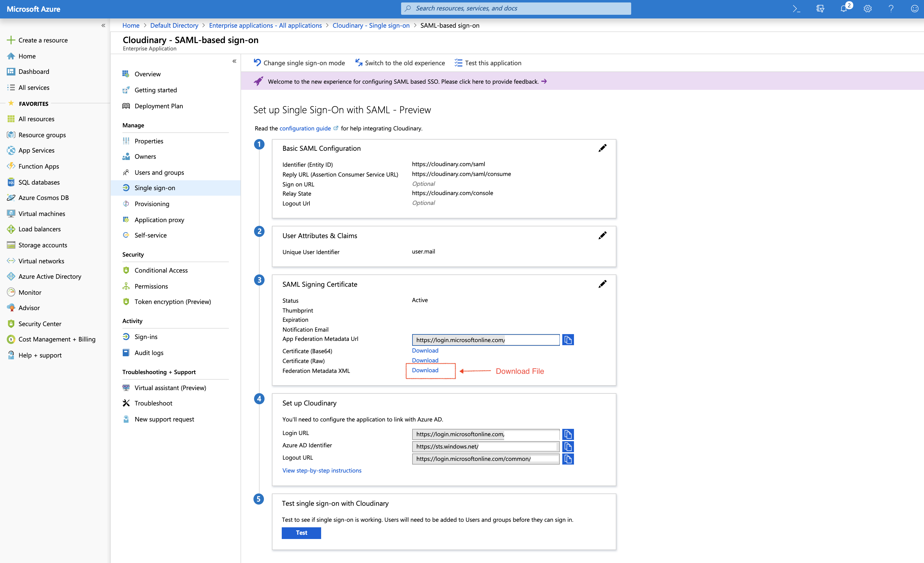Screen dimensions: 924x563
Task: Copy the Logout URL value
Action: [568, 459]
